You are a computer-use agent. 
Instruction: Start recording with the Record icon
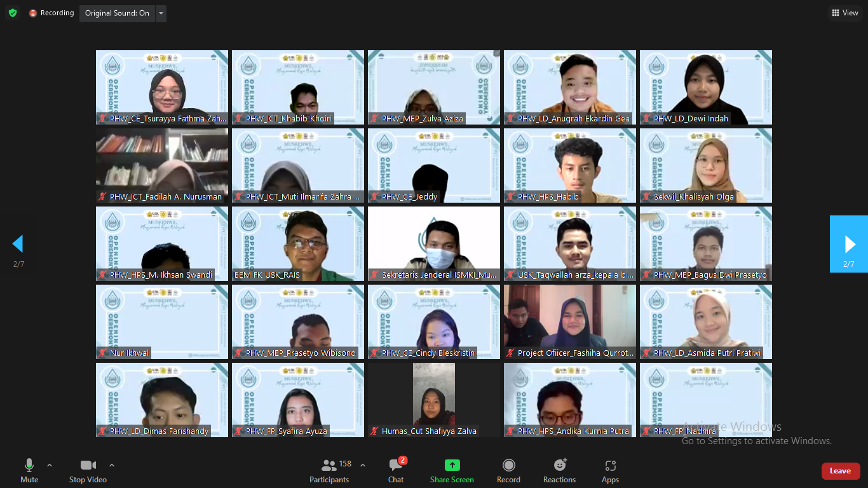[508, 465]
